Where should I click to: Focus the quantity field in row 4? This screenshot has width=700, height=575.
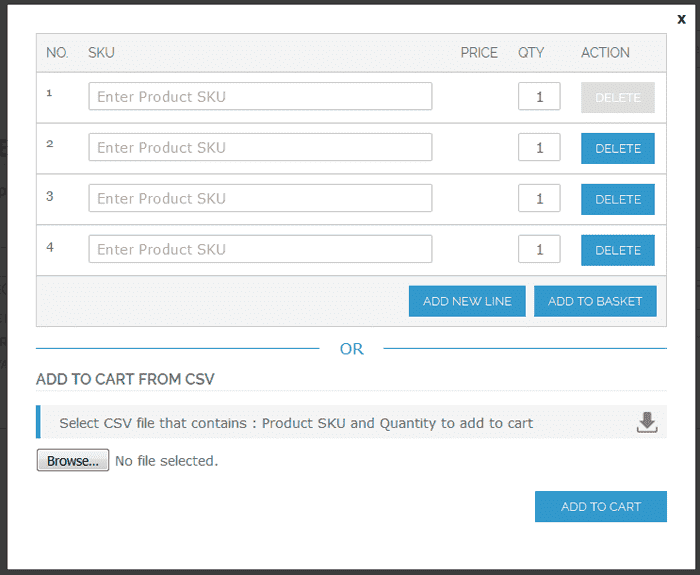pos(539,250)
